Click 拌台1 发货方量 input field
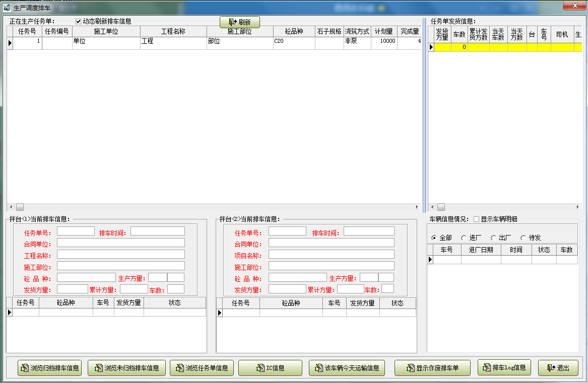588x383 pixels. click(x=73, y=289)
